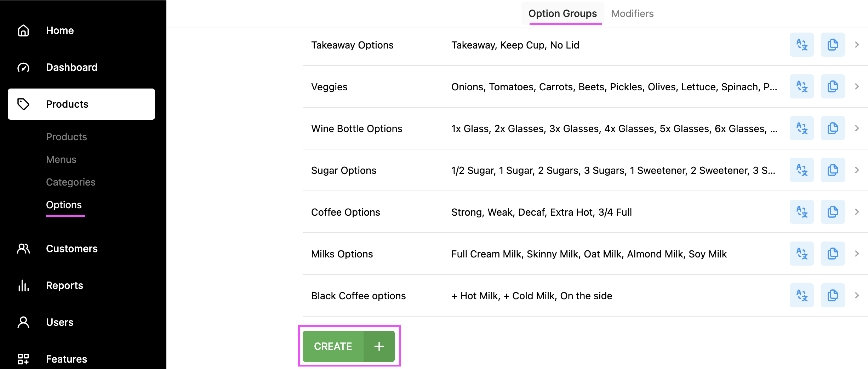The image size is (868, 369).
Task: Click the Products tag icon
Action: click(23, 104)
